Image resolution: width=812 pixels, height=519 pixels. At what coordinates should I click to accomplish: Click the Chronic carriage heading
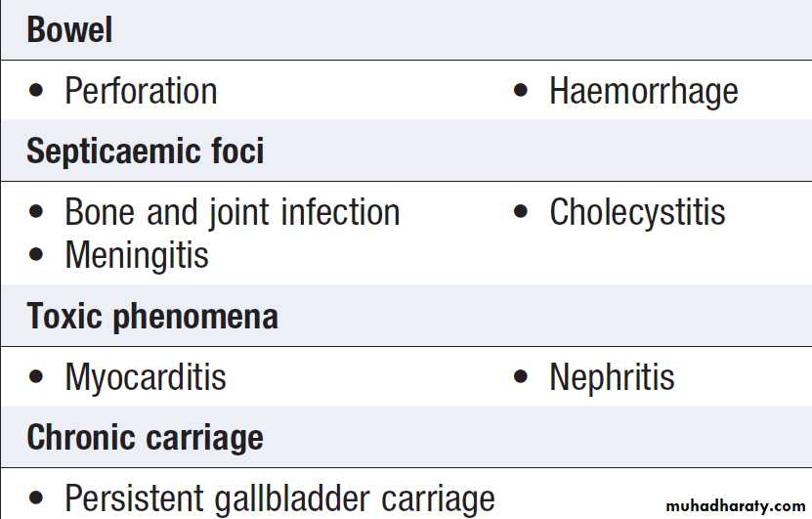tap(145, 437)
